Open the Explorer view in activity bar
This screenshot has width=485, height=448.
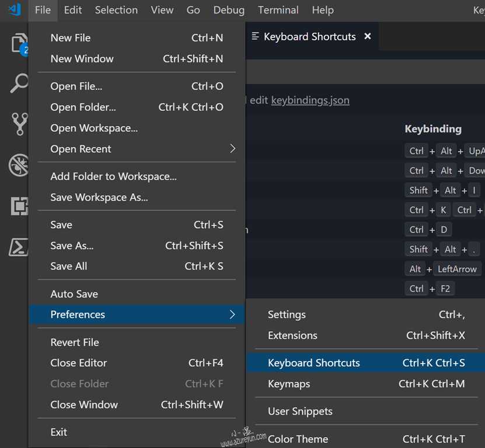(x=19, y=44)
